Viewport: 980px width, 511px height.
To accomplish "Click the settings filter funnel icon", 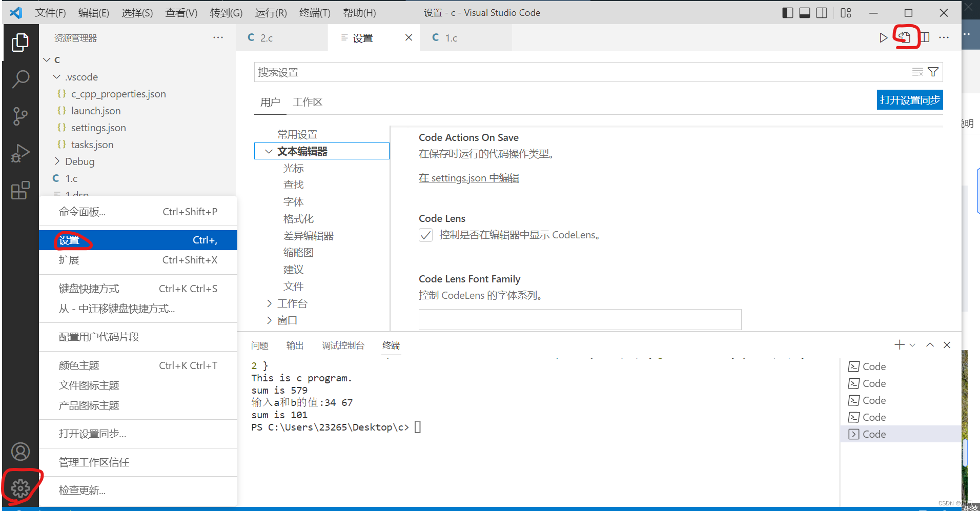I will coord(933,72).
